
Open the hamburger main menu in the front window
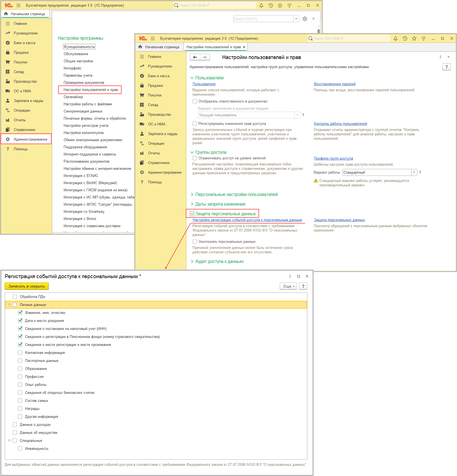[x=153, y=39]
